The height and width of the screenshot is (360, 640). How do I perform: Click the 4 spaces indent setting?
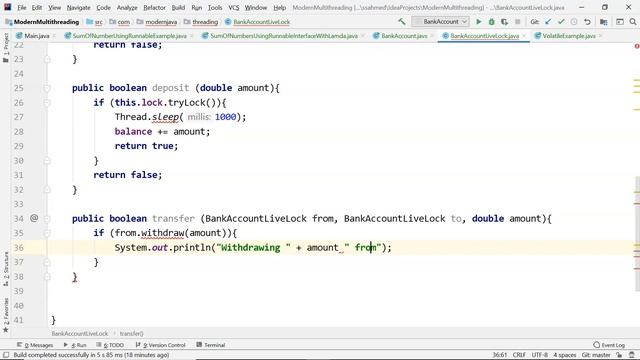(x=564, y=355)
